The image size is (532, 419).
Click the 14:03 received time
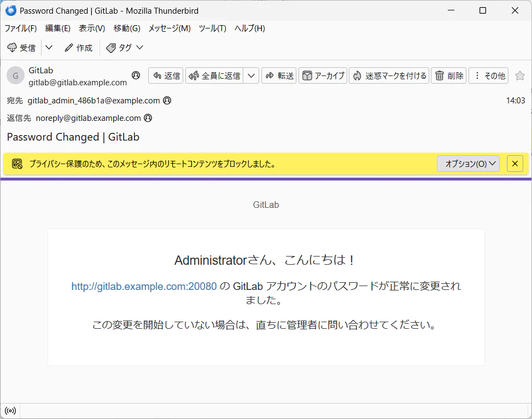pos(516,101)
